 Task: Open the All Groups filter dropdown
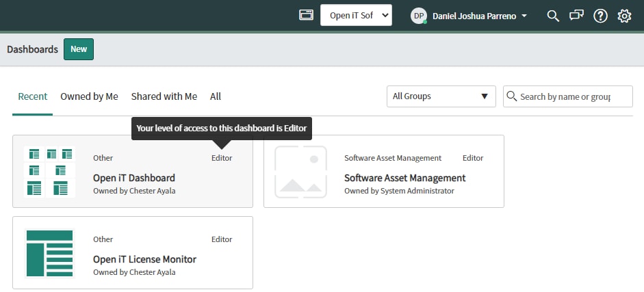pos(441,96)
